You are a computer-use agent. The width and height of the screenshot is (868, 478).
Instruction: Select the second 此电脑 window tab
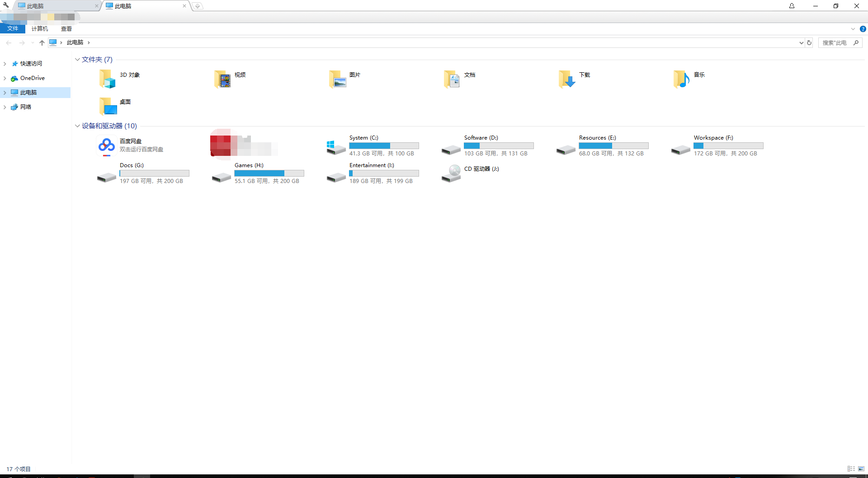coord(145,6)
